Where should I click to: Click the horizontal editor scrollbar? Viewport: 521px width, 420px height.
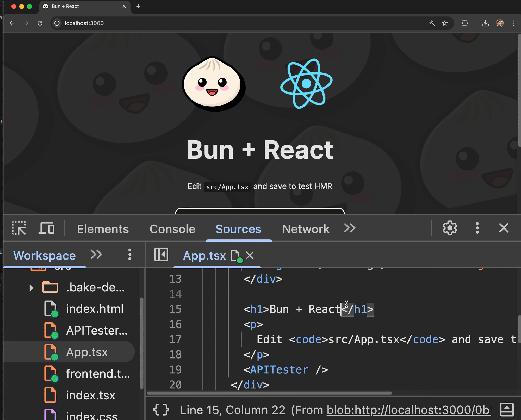coord(269,393)
